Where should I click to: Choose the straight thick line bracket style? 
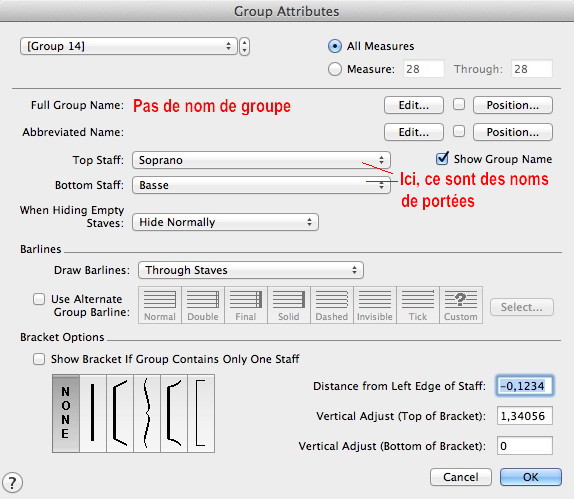[x=93, y=413]
